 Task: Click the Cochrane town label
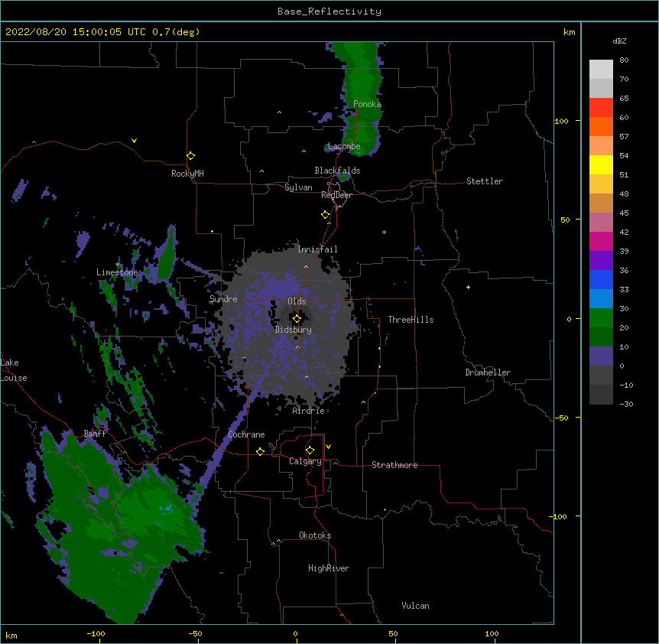point(246,434)
